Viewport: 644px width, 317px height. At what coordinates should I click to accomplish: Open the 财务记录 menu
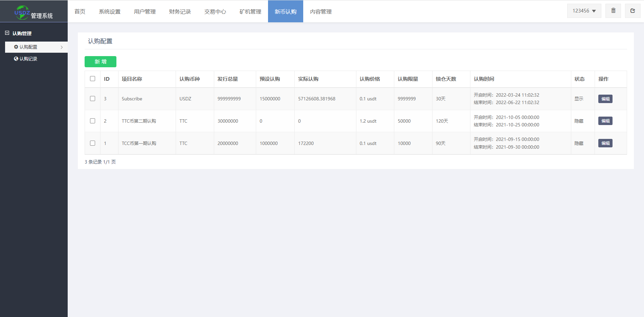pyautogui.click(x=180, y=11)
